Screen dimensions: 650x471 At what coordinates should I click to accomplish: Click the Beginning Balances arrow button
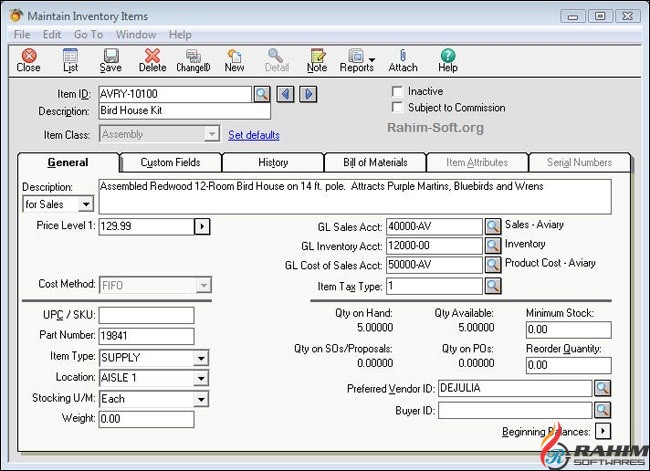pos(602,431)
